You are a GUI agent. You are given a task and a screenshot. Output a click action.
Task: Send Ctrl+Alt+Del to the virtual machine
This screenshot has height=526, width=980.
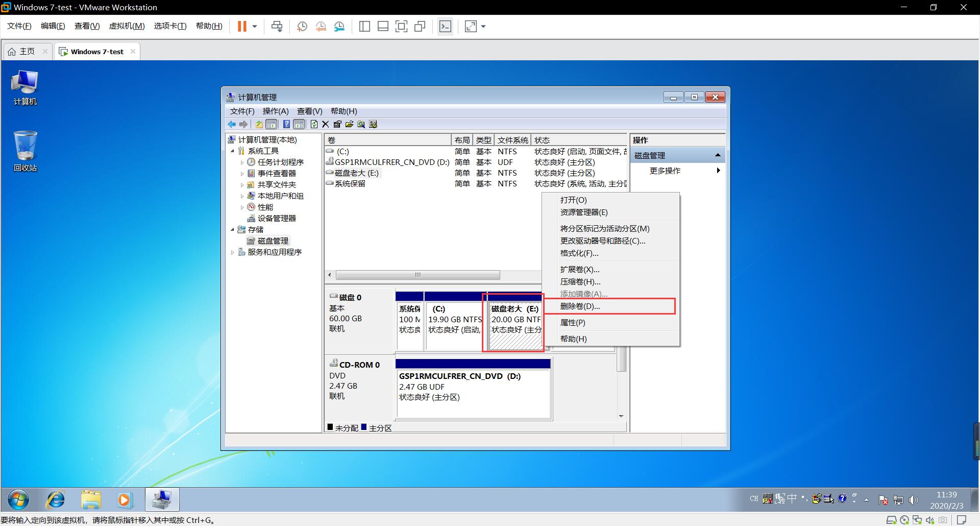(277, 26)
